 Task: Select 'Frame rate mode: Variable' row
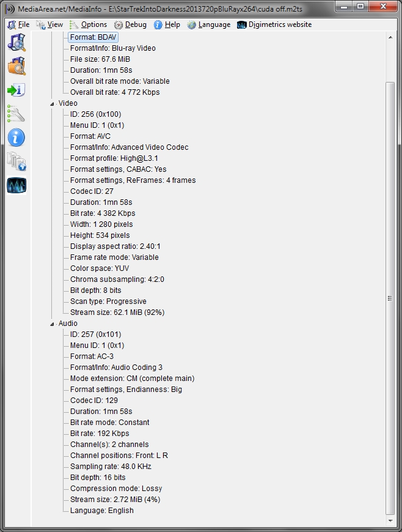pos(114,257)
